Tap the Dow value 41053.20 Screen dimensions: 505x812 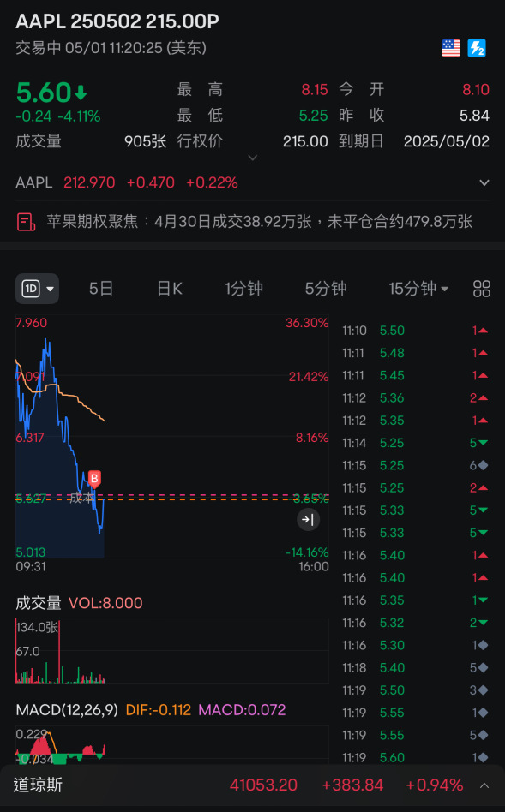(263, 785)
